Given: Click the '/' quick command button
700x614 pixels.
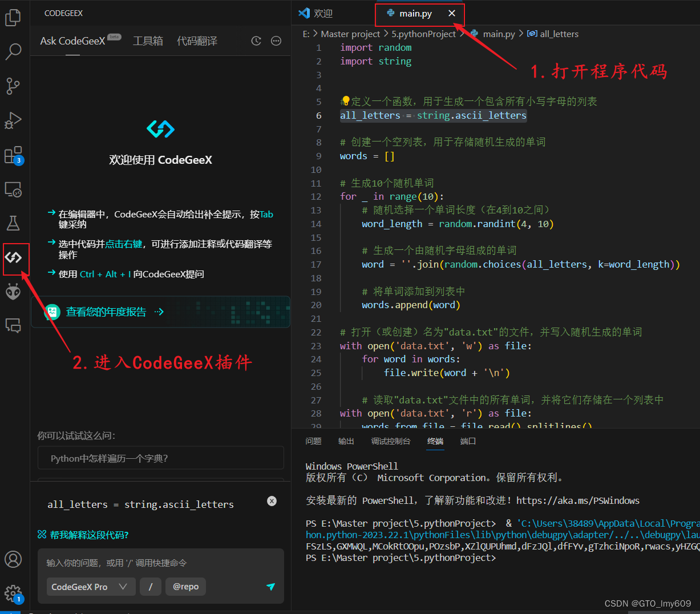Looking at the screenshot, I should coord(151,587).
